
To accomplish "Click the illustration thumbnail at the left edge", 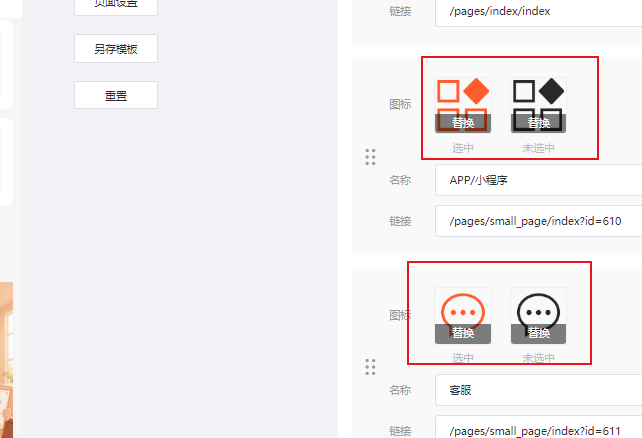I will [x=6, y=360].
